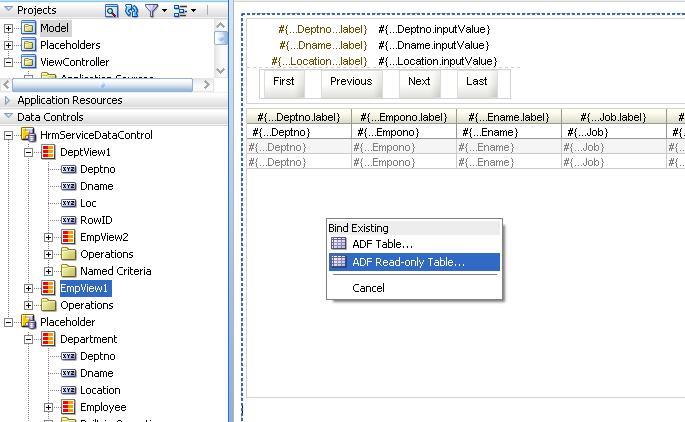Click the DeptView1 collection icon
This screenshot has height=422, width=685.
(48, 152)
